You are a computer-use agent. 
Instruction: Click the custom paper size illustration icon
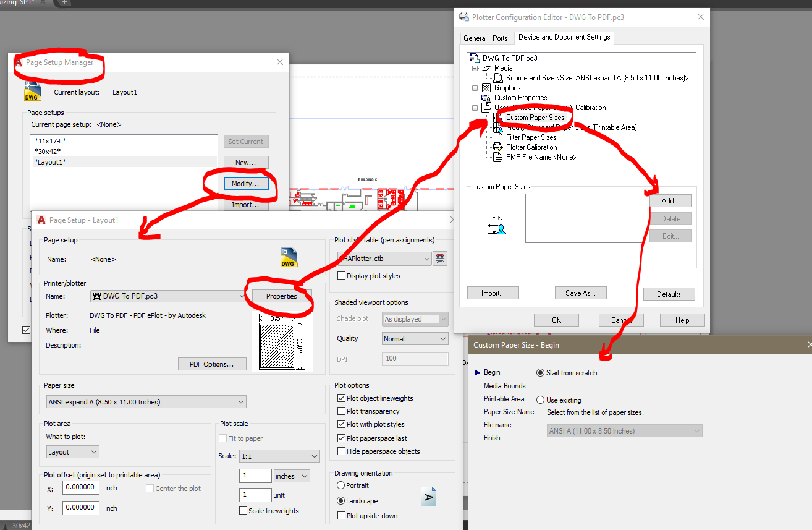(x=497, y=225)
